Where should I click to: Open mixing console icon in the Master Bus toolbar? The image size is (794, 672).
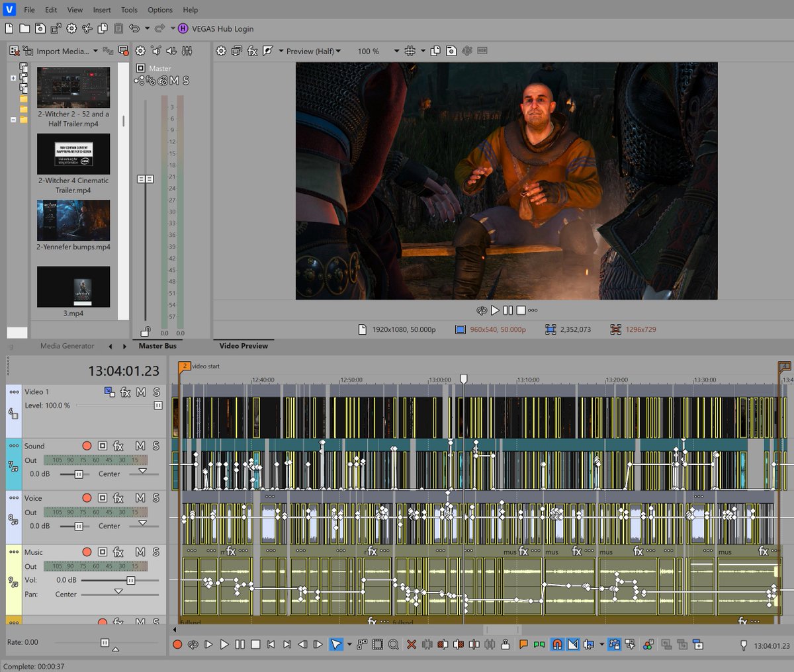coord(187,51)
